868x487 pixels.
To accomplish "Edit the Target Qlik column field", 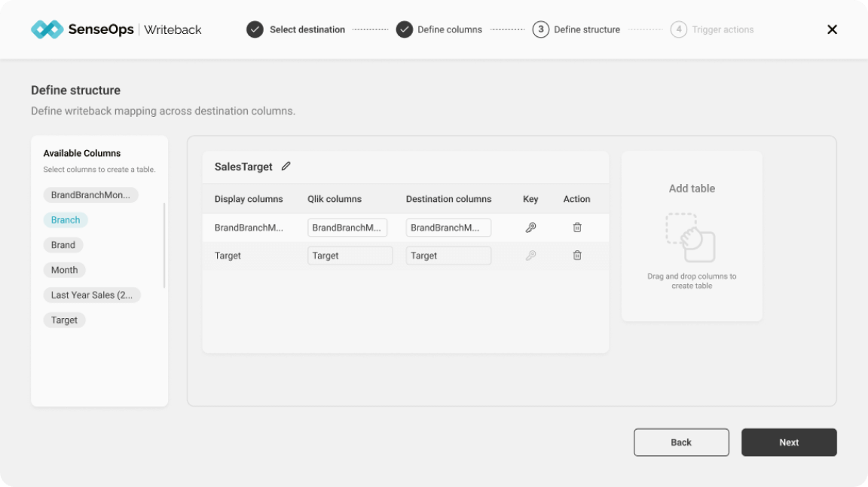I will 350,256.
